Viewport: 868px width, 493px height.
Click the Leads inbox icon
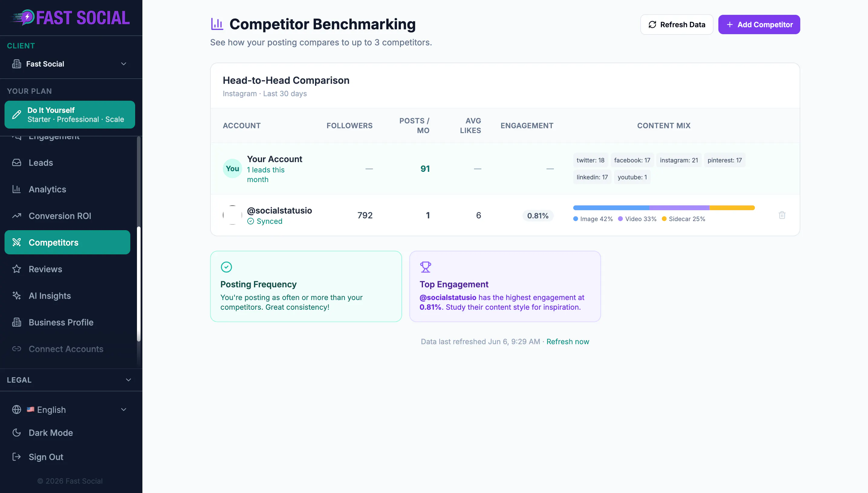click(17, 162)
